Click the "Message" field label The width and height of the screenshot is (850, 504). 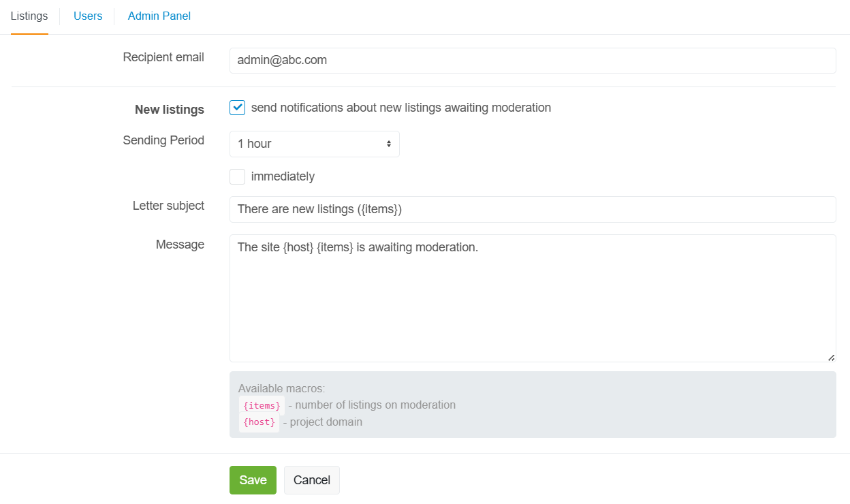point(180,245)
